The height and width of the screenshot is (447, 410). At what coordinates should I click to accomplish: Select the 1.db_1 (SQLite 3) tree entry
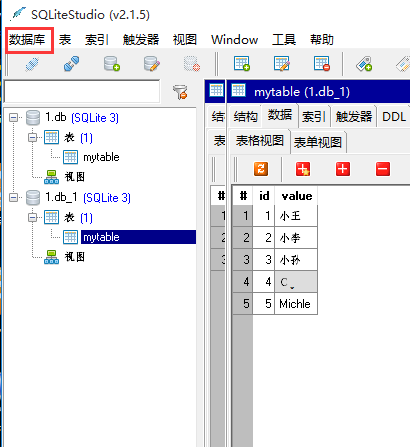pyautogui.click(x=88, y=197)
